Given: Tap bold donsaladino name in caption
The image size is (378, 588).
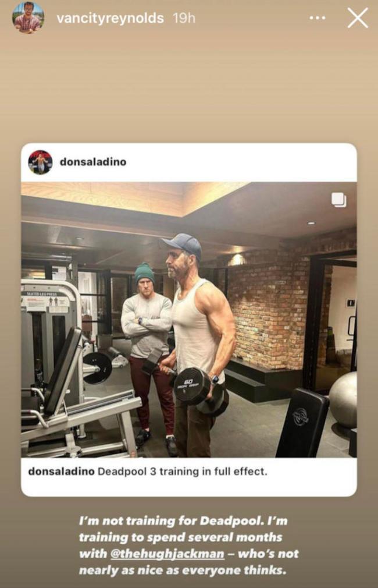Looking at the screenshot, I should 62,472.
